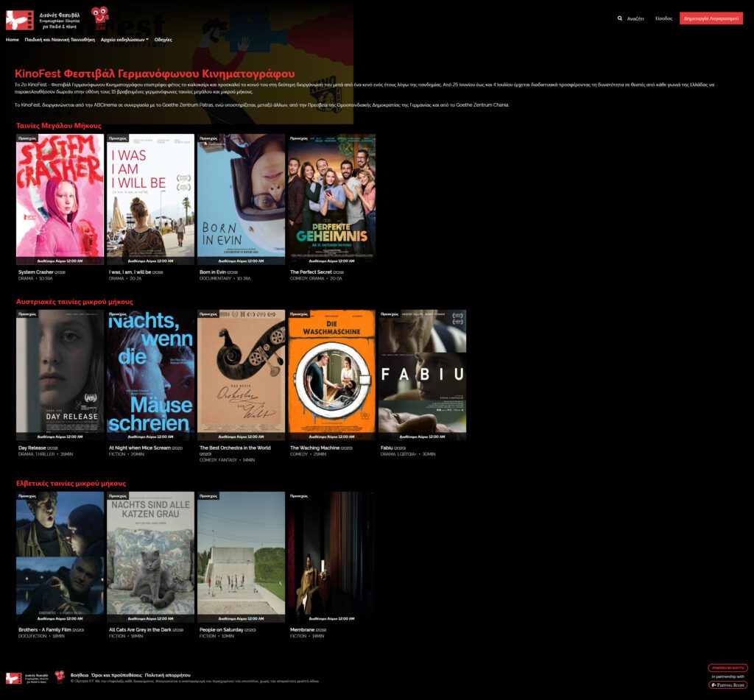Viewport: 754px width, 700px height.
Task: Click the Day Release title link
Action: click(x=32, y=448)
